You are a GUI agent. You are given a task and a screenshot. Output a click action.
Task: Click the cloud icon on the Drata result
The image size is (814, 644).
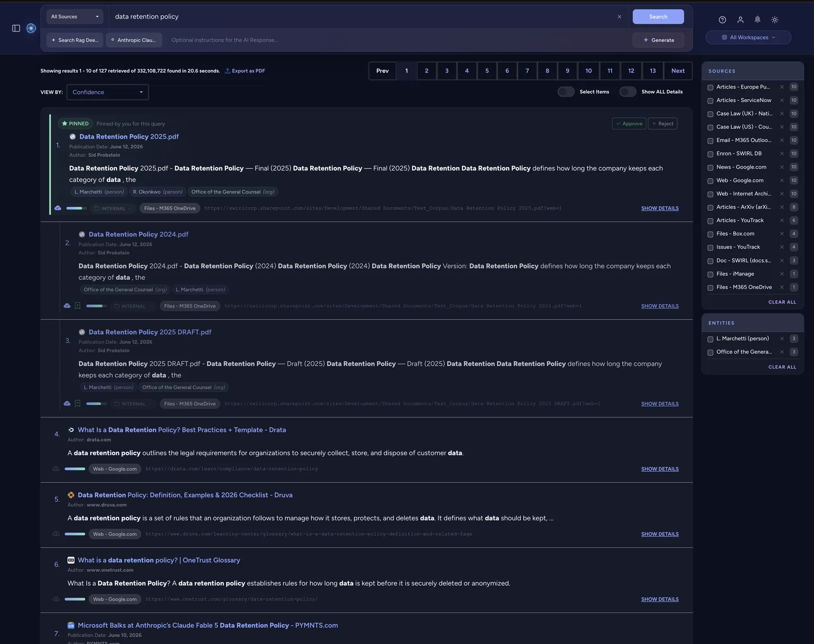pyautogui.click(x=56, y=469)
